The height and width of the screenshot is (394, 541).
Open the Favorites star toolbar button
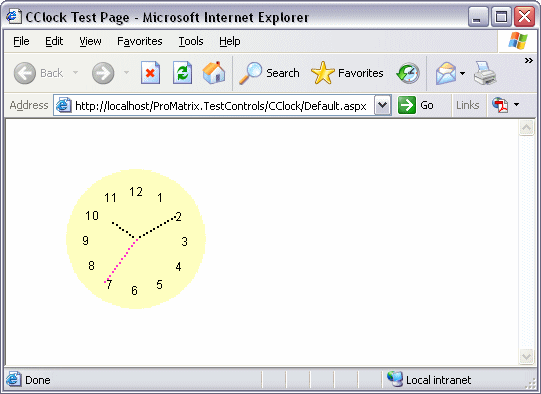click(347, 73)
